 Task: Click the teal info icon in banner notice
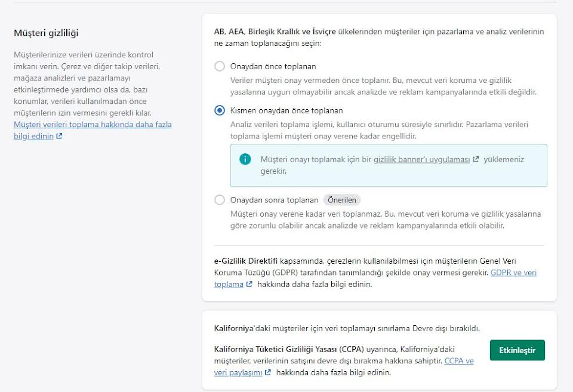245,159
